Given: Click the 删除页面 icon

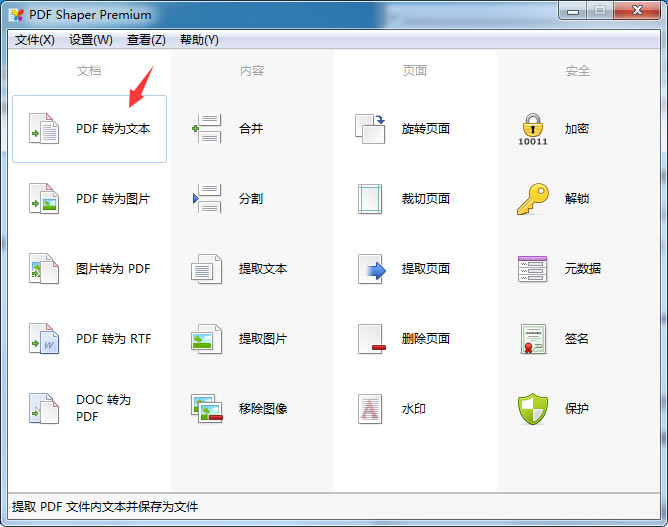Looking at the screenshot, I should click(371, 339).
